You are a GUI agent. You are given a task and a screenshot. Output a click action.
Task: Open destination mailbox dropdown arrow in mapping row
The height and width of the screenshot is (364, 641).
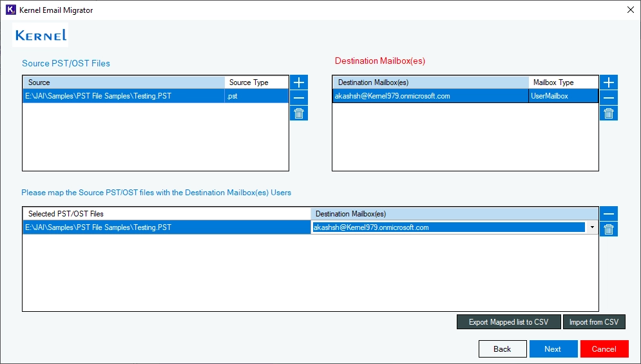click(x=592, y=227)
